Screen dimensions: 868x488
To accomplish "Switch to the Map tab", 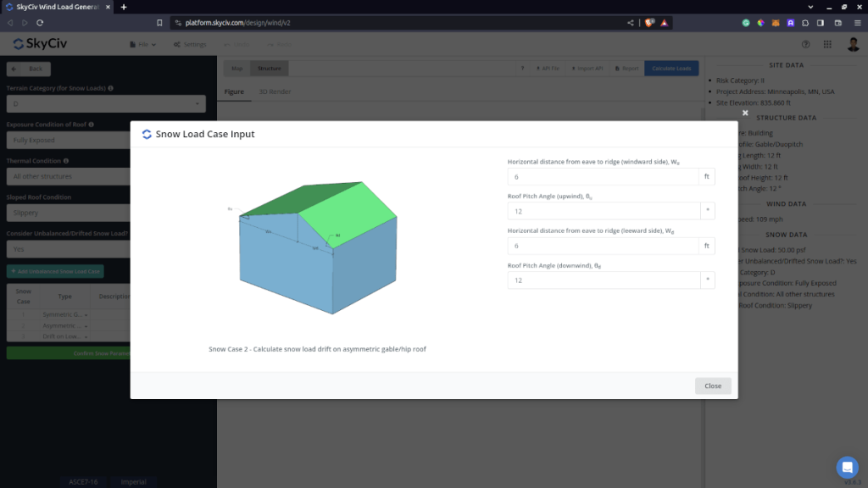I will point(236,68).
